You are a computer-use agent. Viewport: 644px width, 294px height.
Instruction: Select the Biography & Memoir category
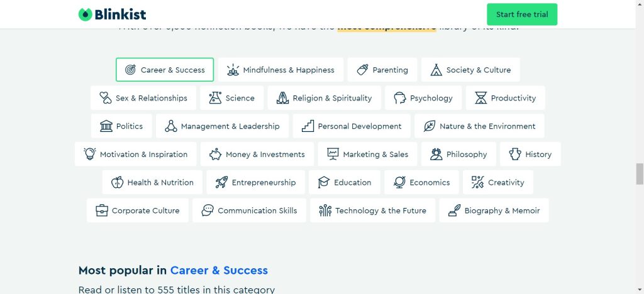[494, 211]
